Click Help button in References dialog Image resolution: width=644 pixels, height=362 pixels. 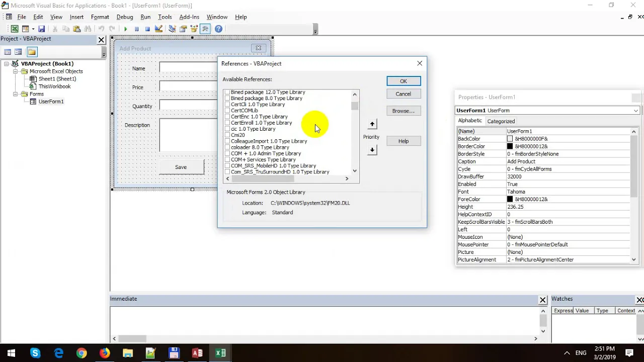pyautogui.click(x=404, y=141)
